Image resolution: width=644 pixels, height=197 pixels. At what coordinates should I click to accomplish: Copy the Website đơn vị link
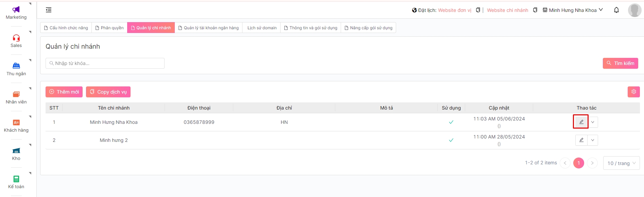pyautogui.click(x=478, y=10)
